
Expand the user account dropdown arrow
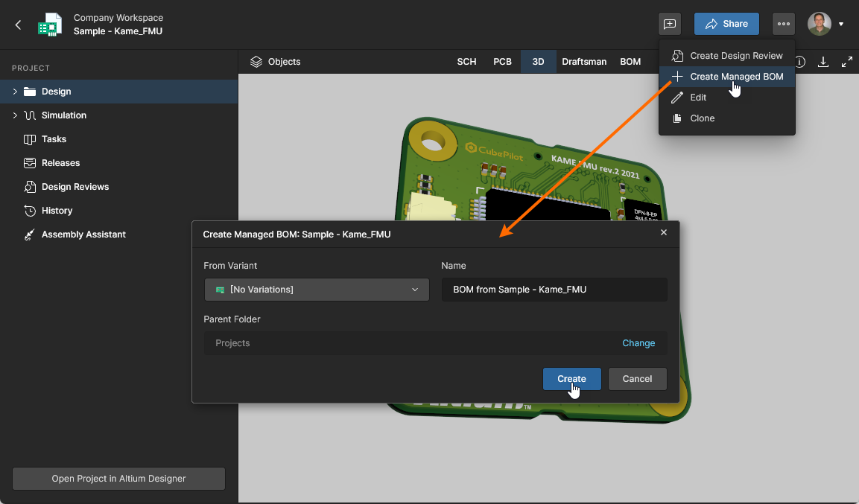(841, 24)
